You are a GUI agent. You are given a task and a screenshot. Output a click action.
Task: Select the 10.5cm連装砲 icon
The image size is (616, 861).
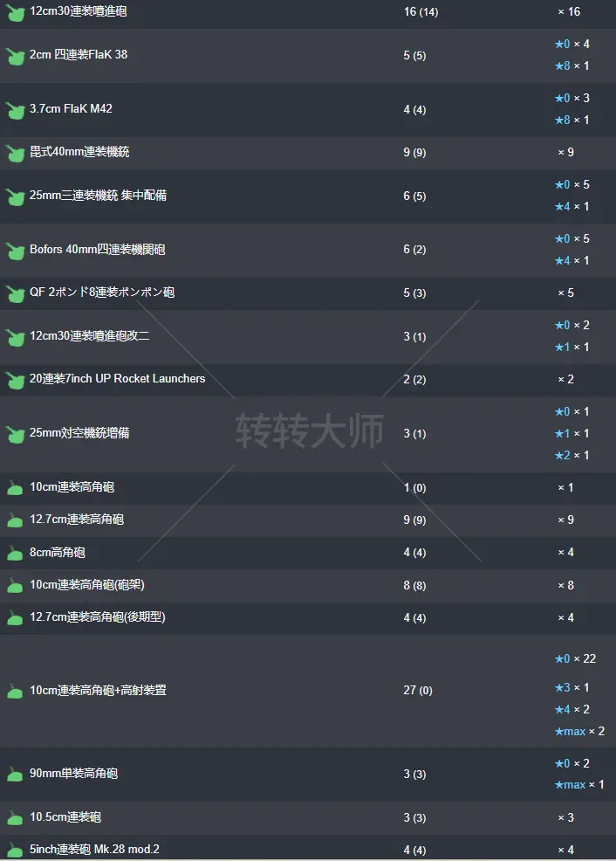pos(15,818)
